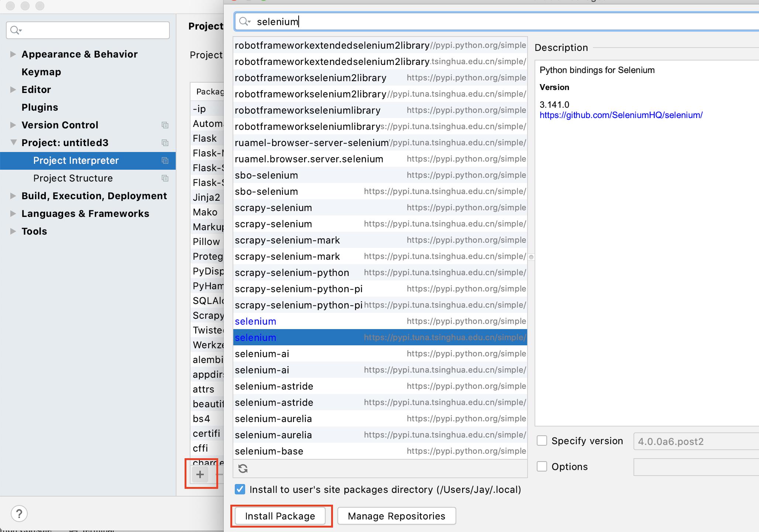Click the reload package list icon
759x532 pixels.
pos(243,469)
